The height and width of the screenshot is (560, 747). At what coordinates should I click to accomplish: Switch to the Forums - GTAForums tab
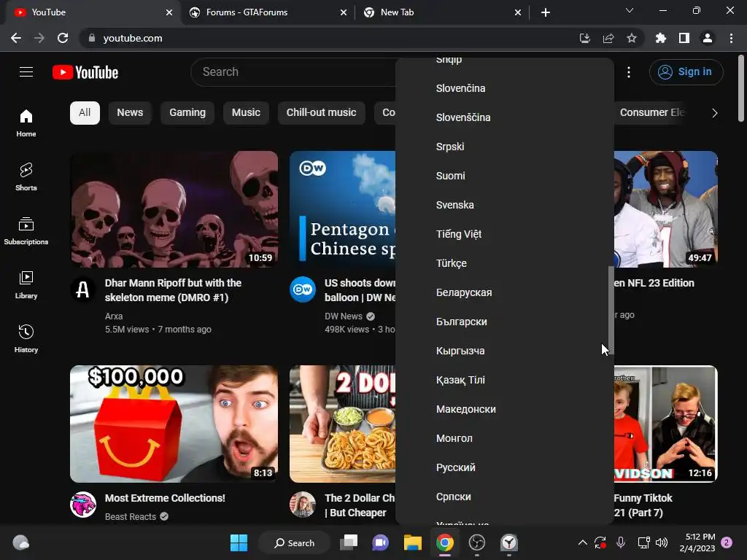tap(267, 12)
